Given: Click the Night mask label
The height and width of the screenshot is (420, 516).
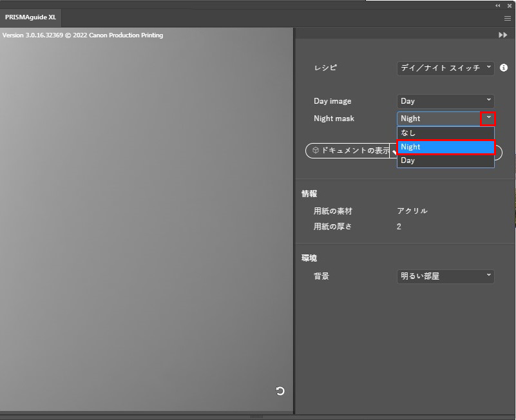Looking at the screenshot, I should (x=334, y=119).
